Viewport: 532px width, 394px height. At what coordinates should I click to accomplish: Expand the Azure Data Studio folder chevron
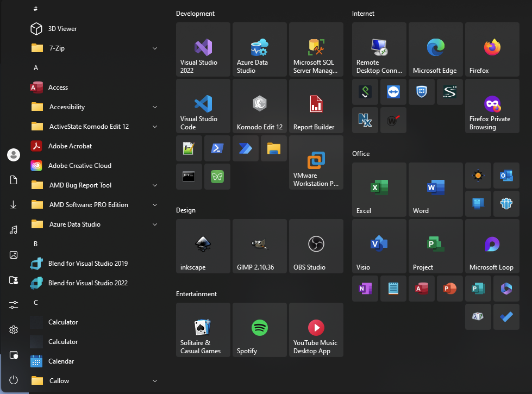click(x=155, y=224)
